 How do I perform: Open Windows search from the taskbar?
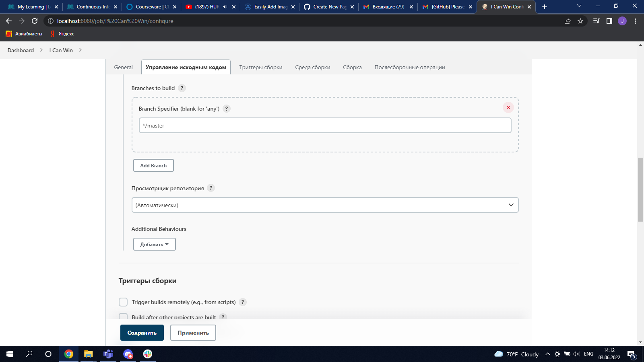coord(29,354)
